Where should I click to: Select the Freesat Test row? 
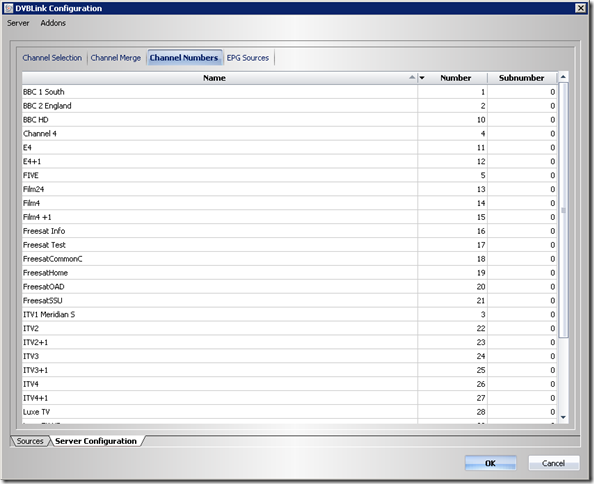(289, 245)
